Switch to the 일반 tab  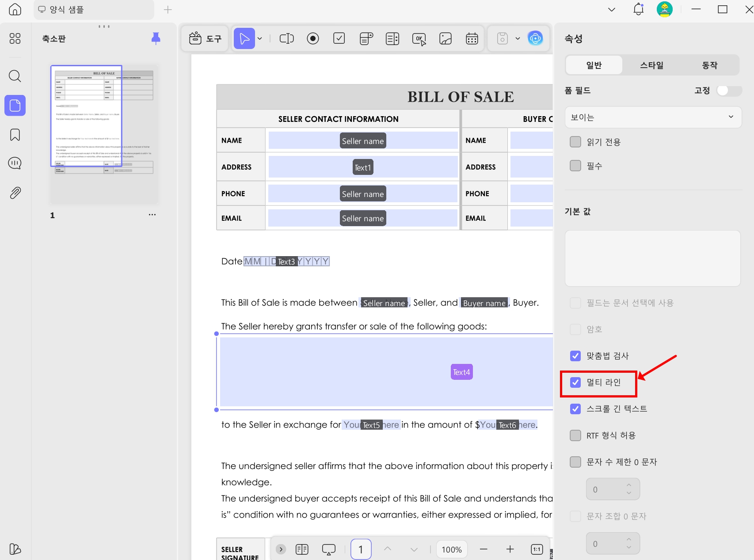(x=594, y=65)
